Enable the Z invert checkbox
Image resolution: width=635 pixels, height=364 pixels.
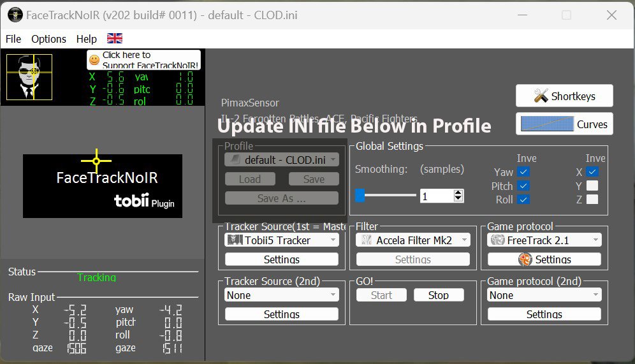click(x=592, y=199)
